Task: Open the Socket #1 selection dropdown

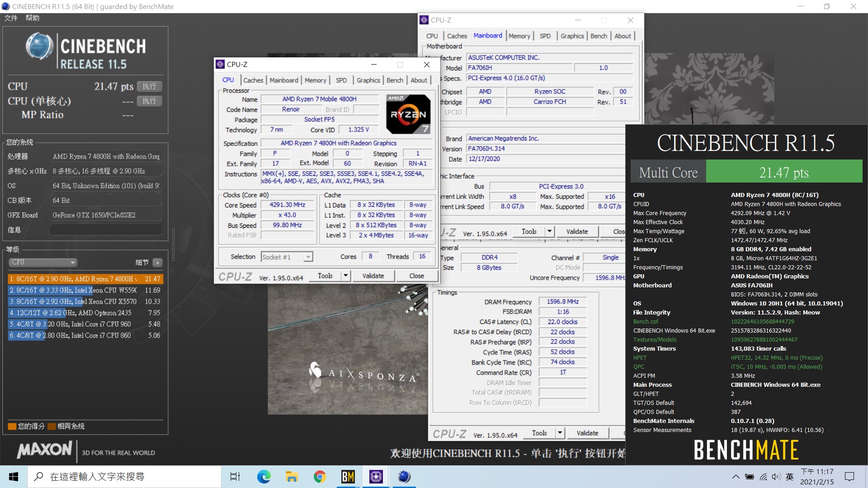Action: (x=287, y=257)
